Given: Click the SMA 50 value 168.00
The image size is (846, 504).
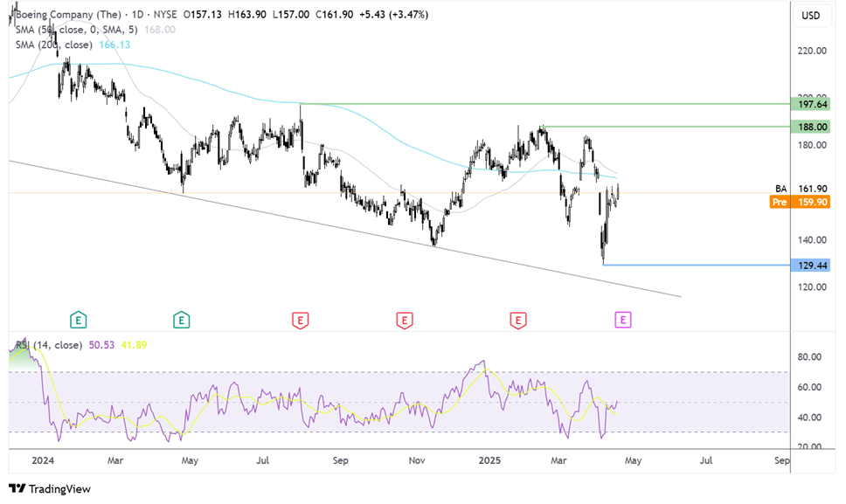Looking at the screenshot, I should click(x=160, y=30).
